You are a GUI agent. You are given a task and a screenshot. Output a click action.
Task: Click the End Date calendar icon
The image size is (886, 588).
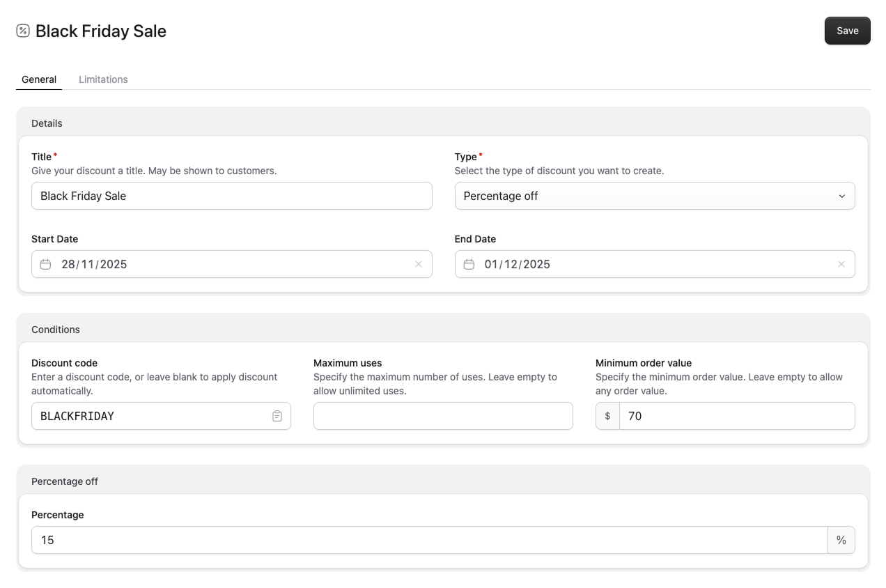469,264
